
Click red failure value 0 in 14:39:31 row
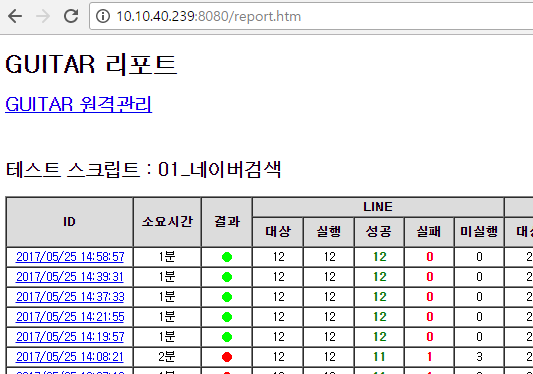(430, 277)
